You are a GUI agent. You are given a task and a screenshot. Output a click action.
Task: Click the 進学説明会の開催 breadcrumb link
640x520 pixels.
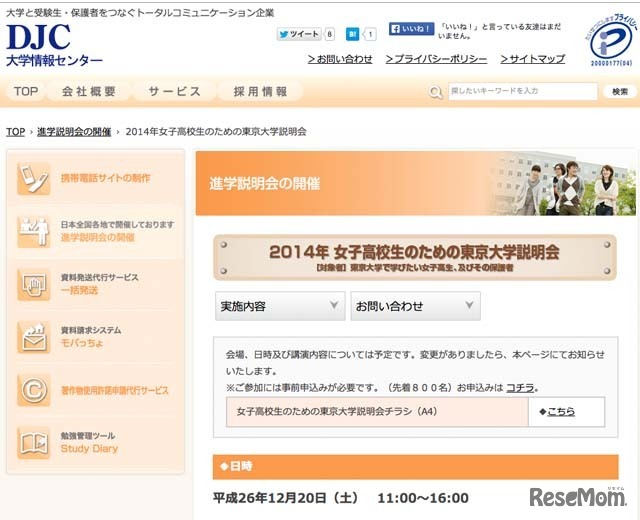74,132
